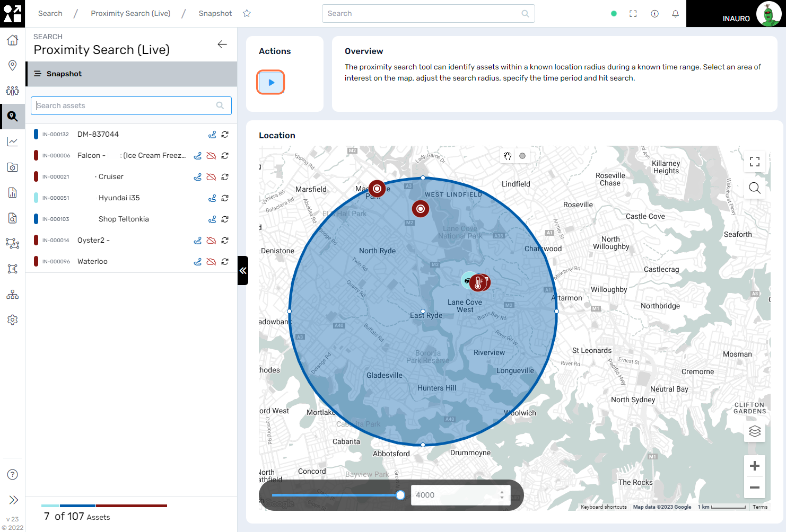This screenshot has height=532, width=786.
Task: Open Keyboard shortcuts on map
Action: [x=604, y=507]
